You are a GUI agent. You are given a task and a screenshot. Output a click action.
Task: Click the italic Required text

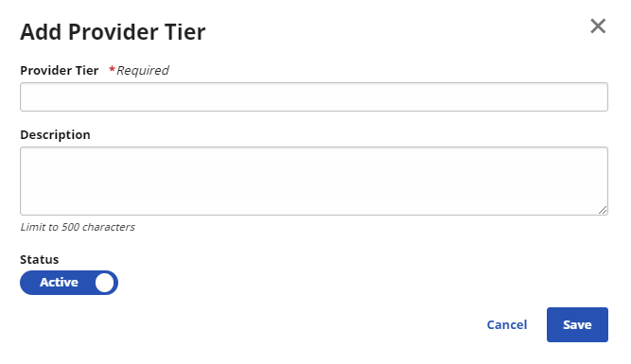coord(143,70)
